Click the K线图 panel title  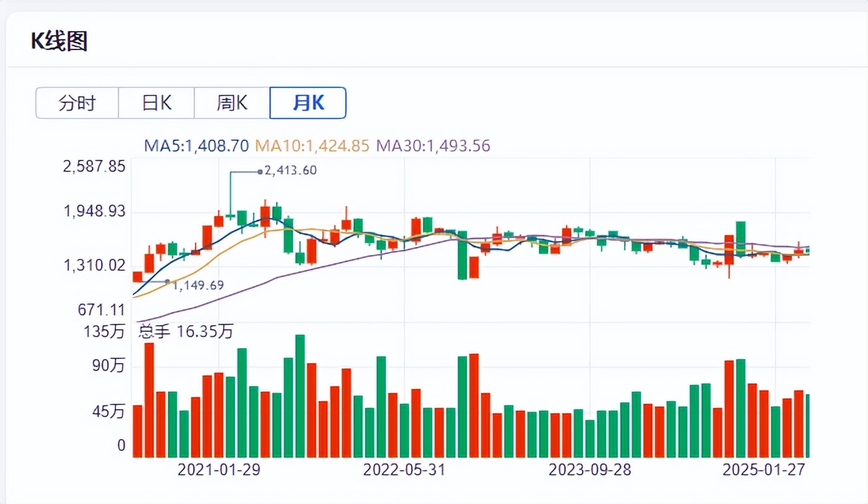pyautogui.click(x=60, y=42)
